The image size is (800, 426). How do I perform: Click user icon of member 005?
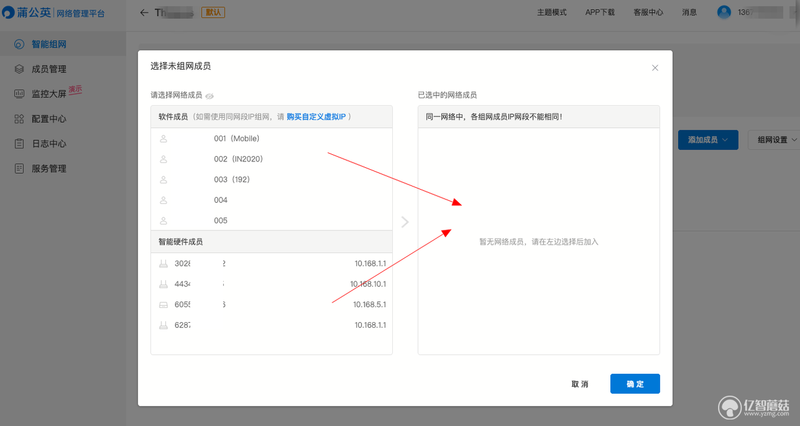pos(163,220)
